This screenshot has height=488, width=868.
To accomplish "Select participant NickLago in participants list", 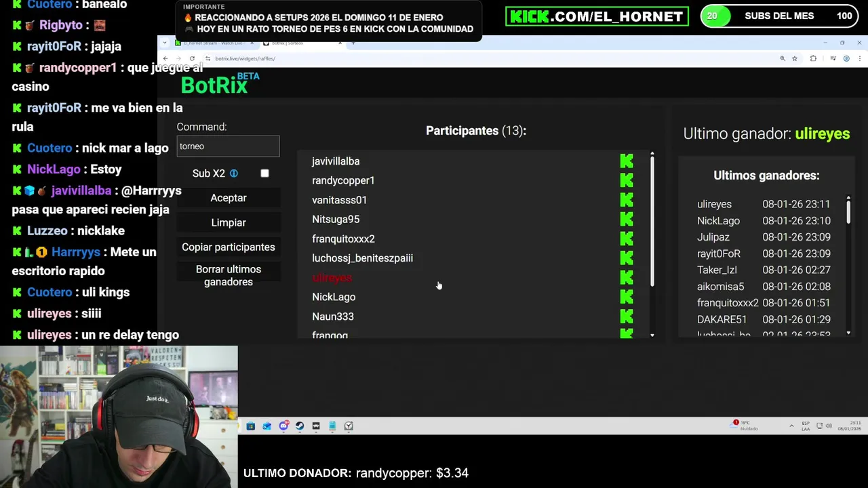I will (334, 297).
